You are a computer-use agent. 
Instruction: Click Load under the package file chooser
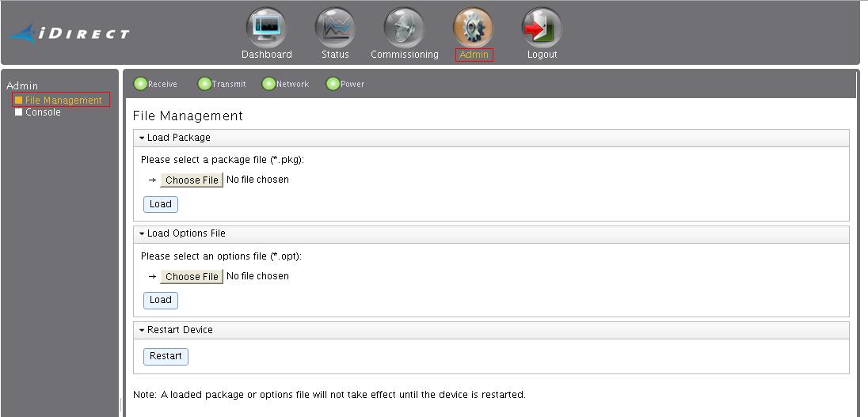161,204
